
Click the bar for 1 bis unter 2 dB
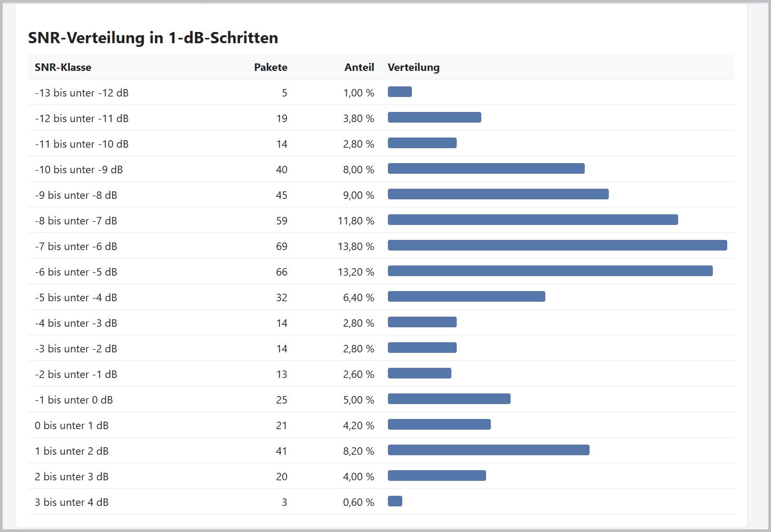(x=489, y=450)
